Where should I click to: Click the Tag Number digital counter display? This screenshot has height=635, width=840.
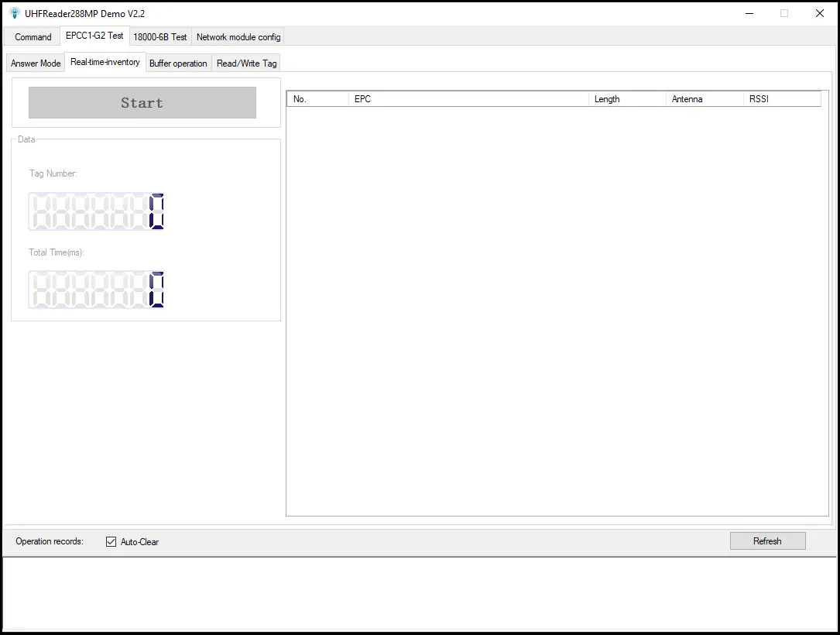pos(97,211)
